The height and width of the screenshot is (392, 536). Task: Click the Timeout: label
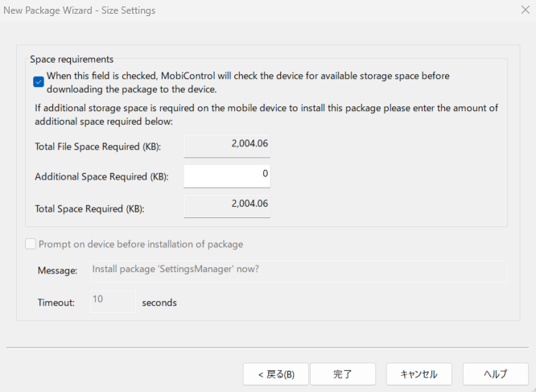tap(56, 303)
